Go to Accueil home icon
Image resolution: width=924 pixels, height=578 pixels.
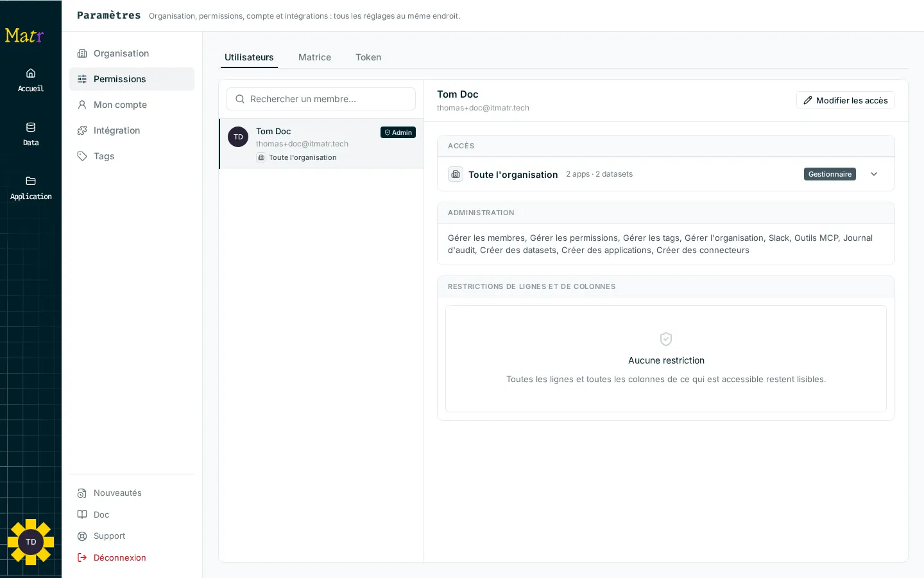pos(31,73)
